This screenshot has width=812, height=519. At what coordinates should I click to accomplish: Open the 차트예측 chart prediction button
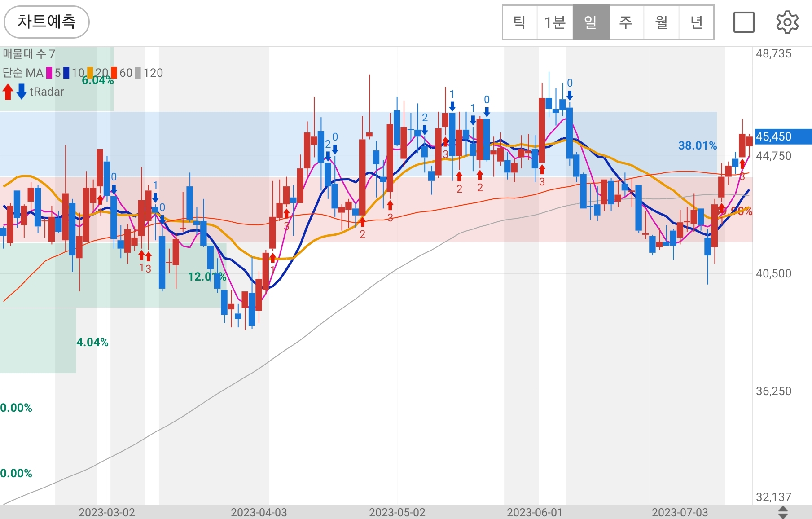(47, 22)
